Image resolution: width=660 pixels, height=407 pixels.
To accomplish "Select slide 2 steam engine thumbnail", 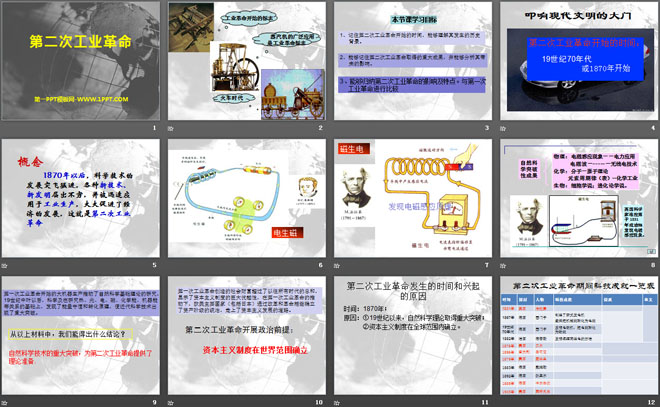I will [247, 61].
